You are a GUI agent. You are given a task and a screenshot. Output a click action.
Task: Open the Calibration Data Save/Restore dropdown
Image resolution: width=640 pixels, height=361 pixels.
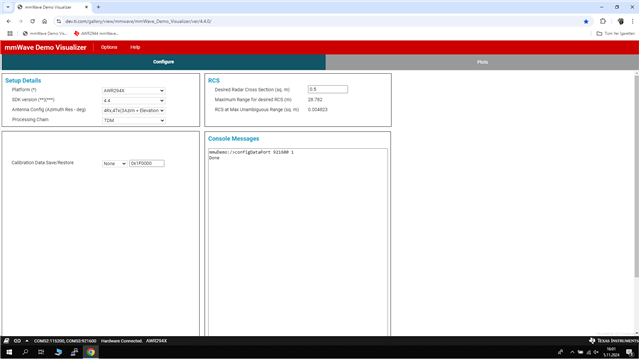point(114,163)
